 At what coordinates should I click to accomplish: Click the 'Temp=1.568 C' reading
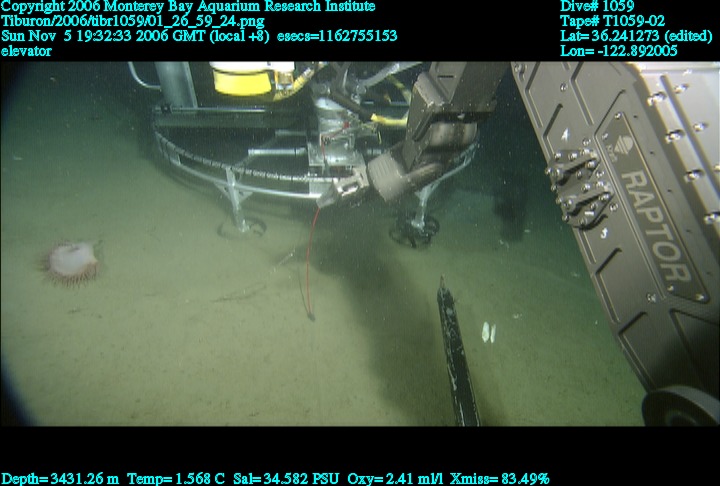(x=176, y=479)
